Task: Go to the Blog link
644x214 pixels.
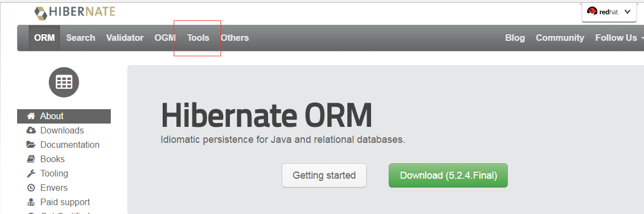Action: (515, 38)
